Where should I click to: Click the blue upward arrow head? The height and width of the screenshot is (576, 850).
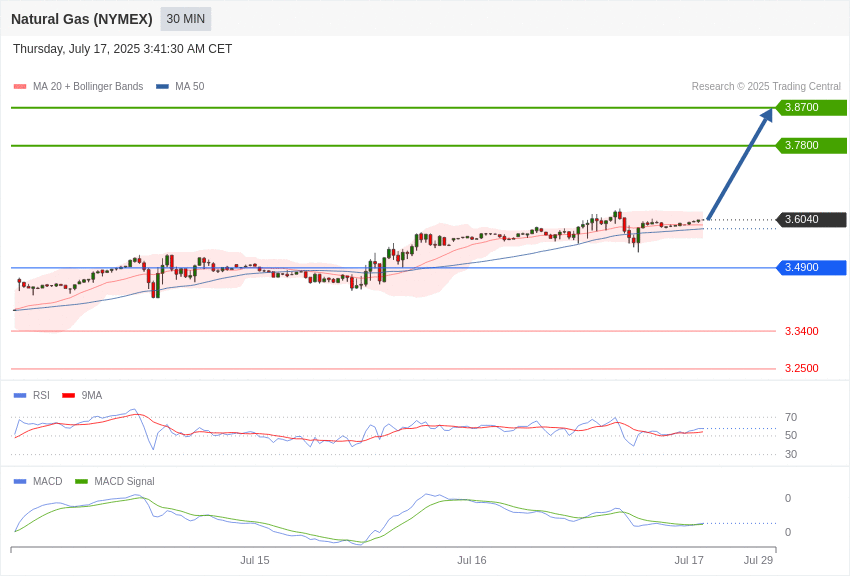pyautogui.click(x=767, y=115)
